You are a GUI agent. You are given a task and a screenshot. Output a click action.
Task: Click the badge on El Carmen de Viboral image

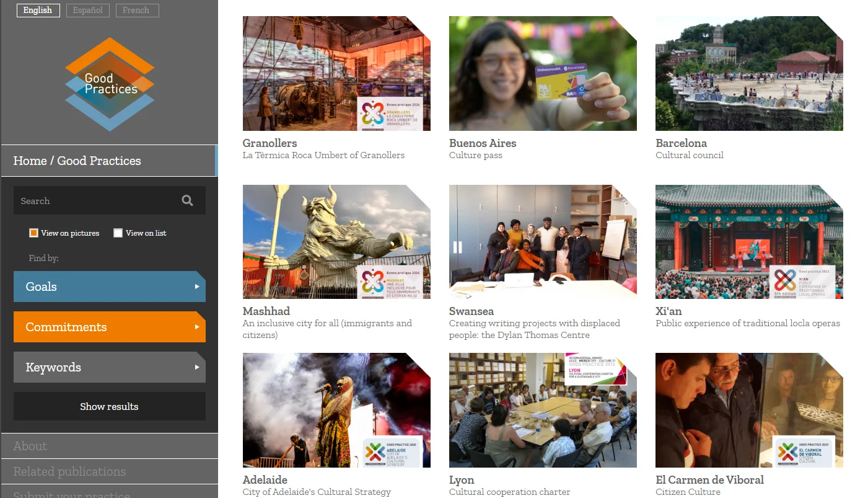pos(804,453)
